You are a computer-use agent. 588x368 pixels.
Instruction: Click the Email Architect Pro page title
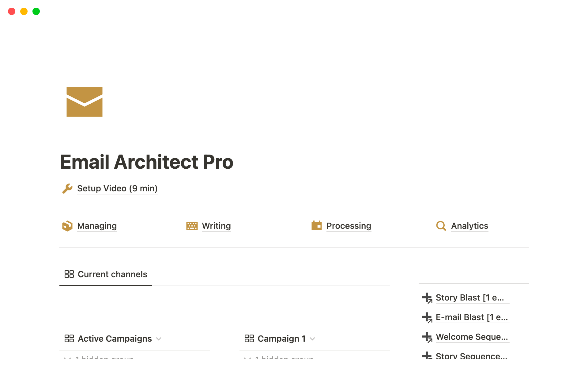pos(147,162)
